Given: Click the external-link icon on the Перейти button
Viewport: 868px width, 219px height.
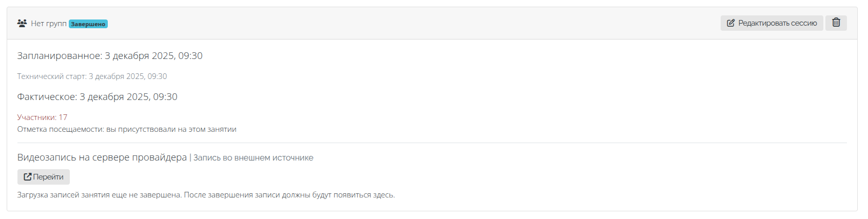Looking at the screenshot, I should click(28, 177).
